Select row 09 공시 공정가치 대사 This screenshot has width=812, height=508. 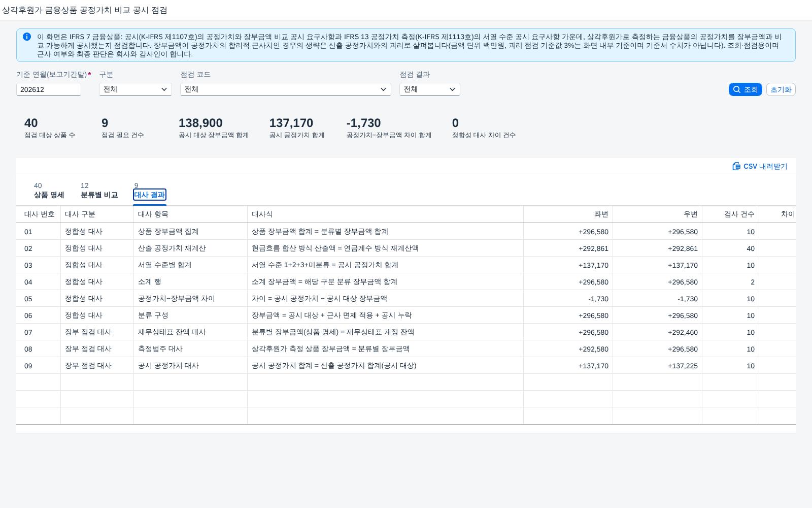coord(406,366)
